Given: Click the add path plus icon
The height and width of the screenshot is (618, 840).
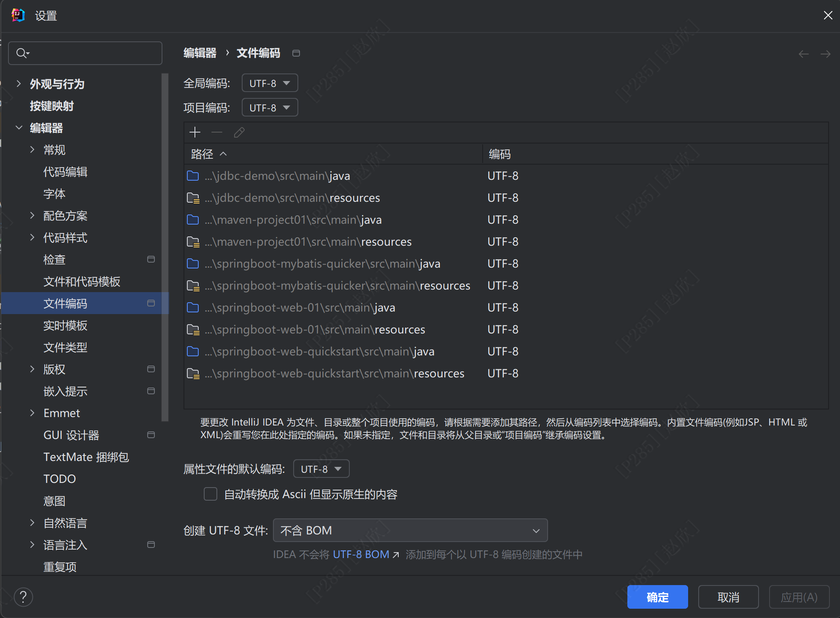Looking at the screenshot, I should 195,133.
